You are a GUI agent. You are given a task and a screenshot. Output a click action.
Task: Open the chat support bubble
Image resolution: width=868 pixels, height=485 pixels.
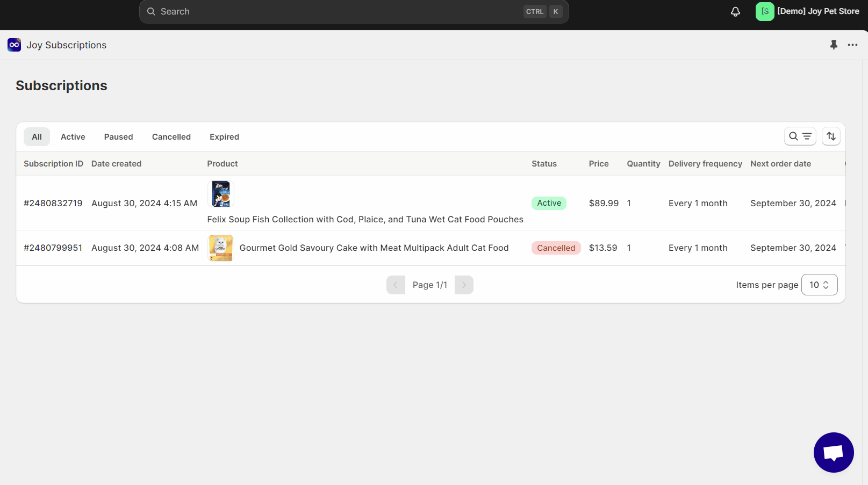(834, 452)
